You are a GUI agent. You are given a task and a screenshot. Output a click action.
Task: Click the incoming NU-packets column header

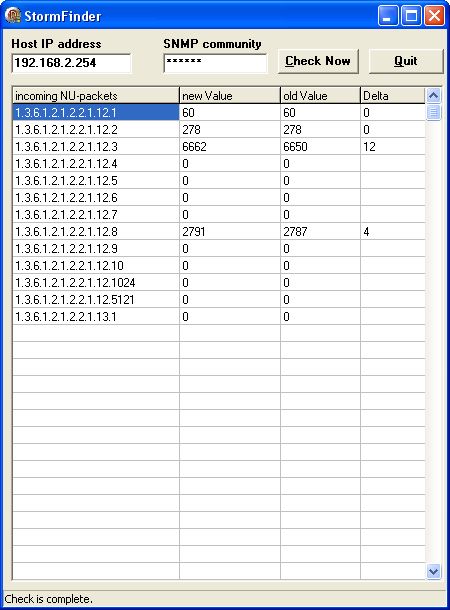tap(96, 96)
